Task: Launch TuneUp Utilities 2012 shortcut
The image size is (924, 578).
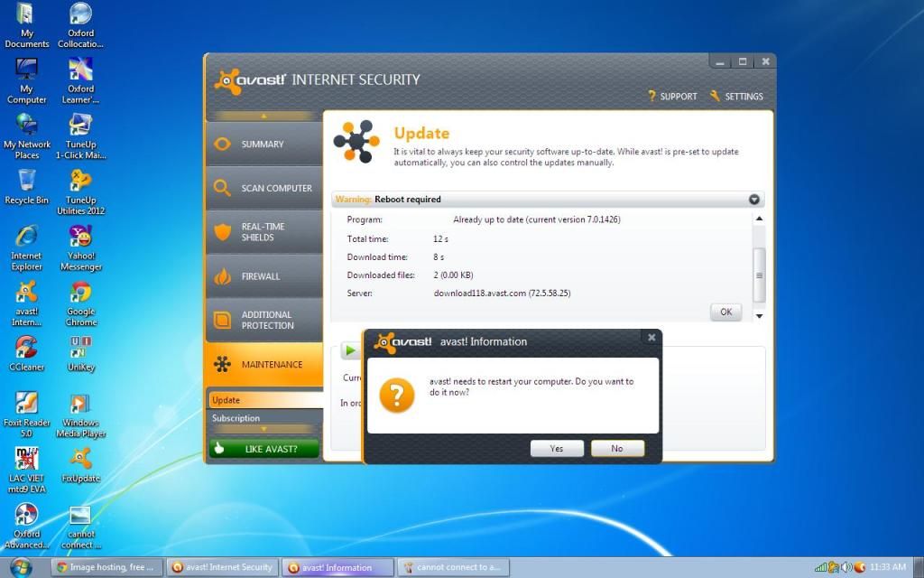Action: pyautogui.click(x=80, y=192)
